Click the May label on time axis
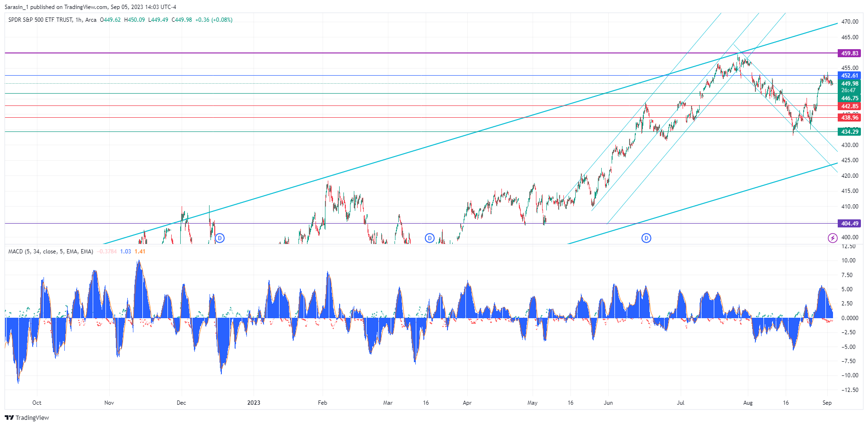This screenshot has width=868, height=426. tap(532, 403)
